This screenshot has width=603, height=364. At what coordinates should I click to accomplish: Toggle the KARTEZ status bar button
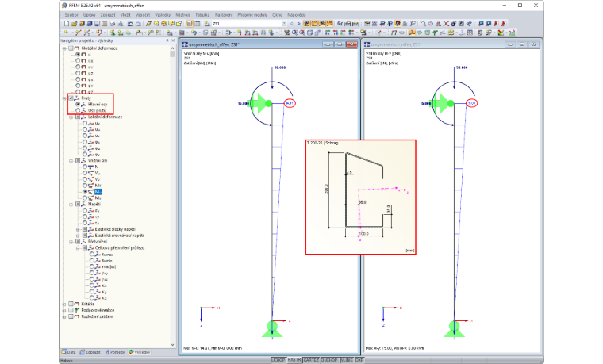tap(311, 360)
